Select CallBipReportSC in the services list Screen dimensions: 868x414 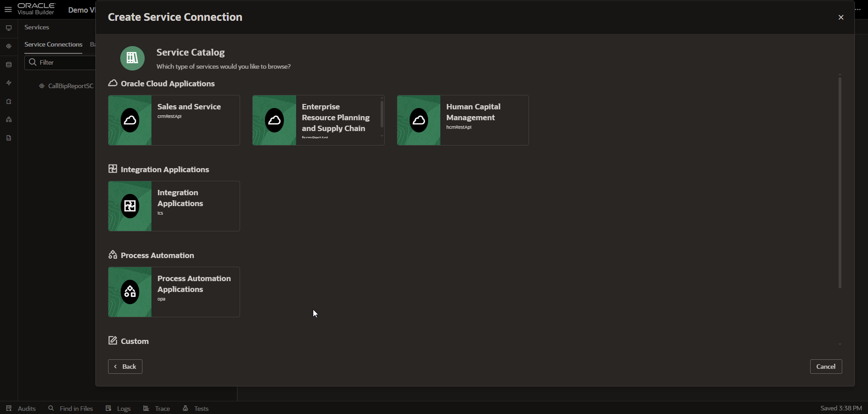66,86
